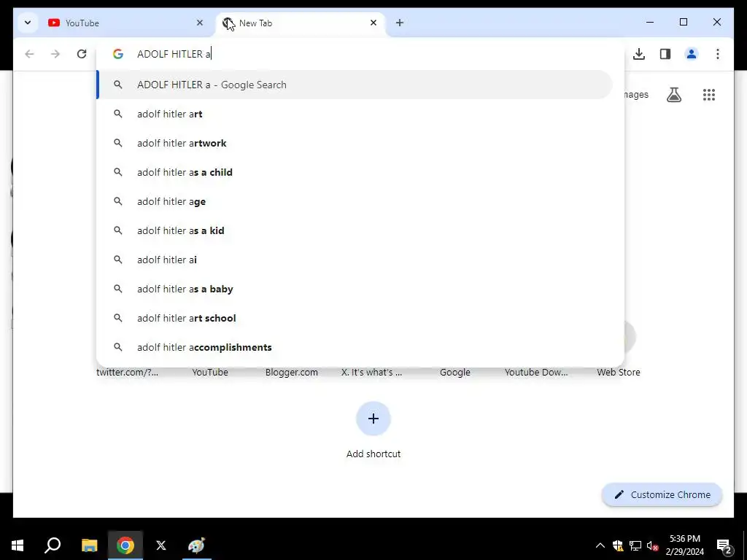Image resolution: width=747 pixels, height=560 pixels.
Task: Toggle the Chrome side panel
Action: 665,54
